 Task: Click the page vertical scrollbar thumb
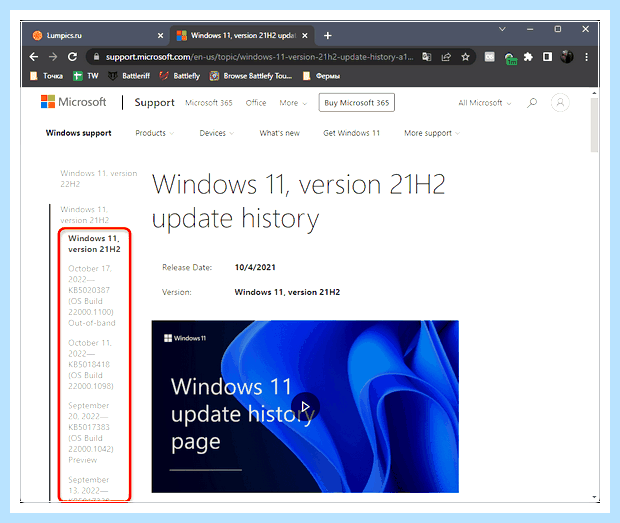click(594, 125)
